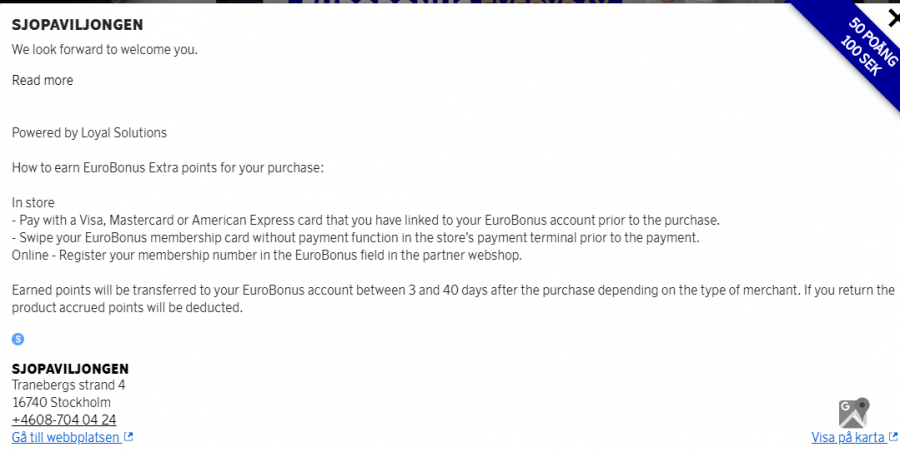Click the bottom SJOPAVILJONGEN address heading
The image size is (900, 452).
pyautogui.click(x=70, y=368)
